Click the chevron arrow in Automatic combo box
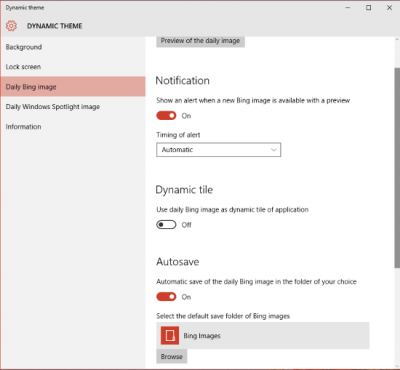The image size is (400, 370). click(x=274, y=150)
